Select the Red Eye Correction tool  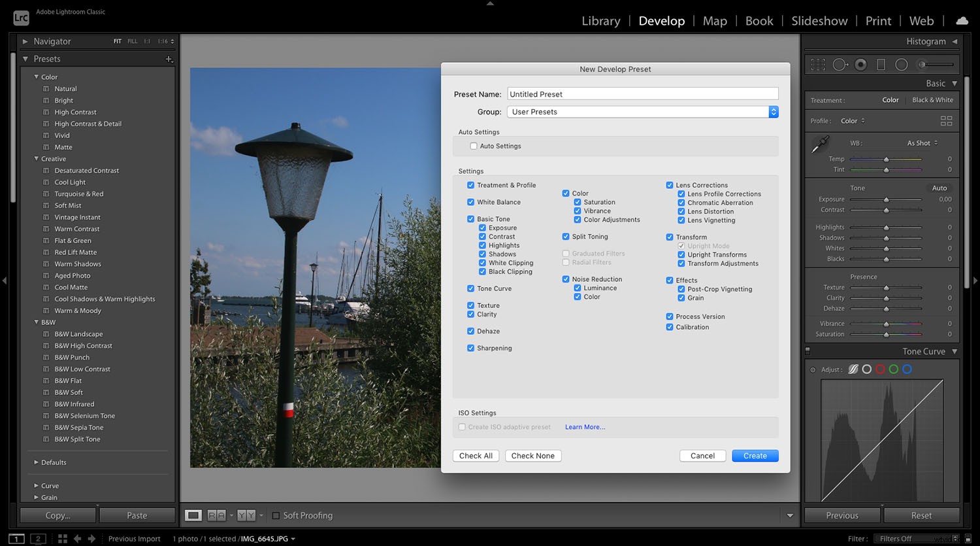860,64
